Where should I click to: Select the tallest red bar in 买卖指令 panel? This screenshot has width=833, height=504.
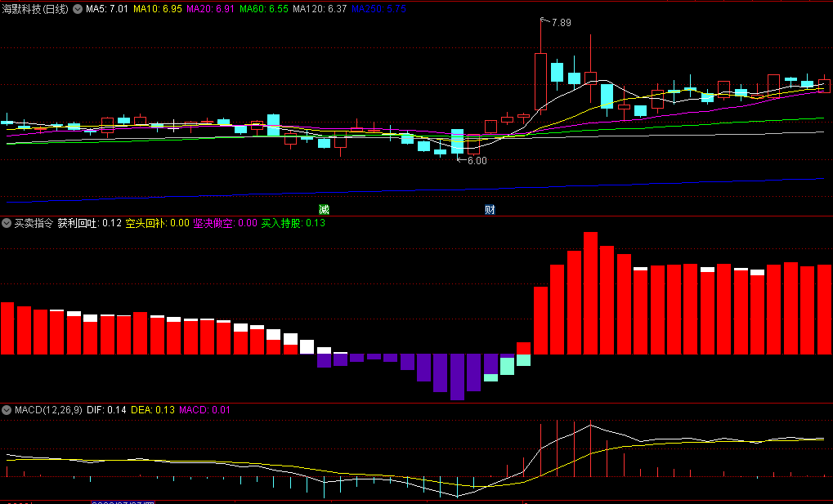(x=591, y=293)
